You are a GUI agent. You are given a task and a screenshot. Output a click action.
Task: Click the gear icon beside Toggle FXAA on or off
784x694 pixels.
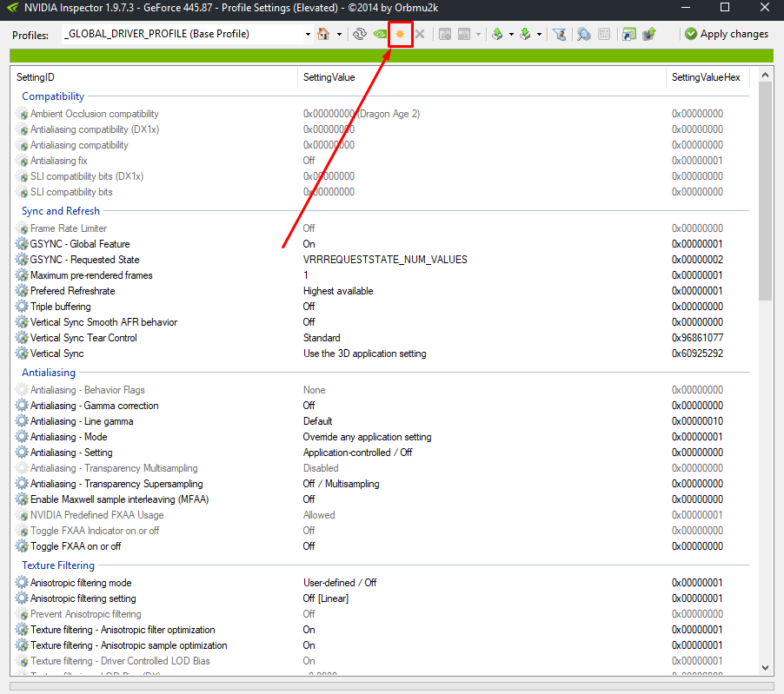pyautogui.click(x=22, y=546)
